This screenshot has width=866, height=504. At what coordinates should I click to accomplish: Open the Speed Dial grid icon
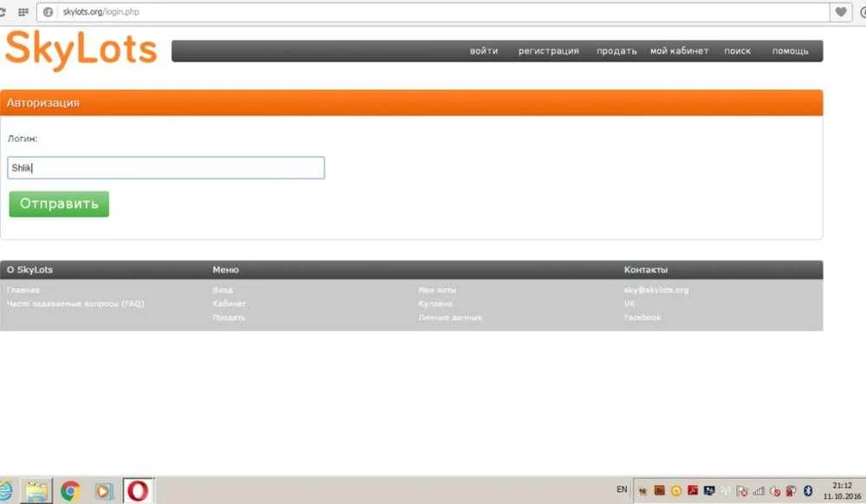point(23,11)
